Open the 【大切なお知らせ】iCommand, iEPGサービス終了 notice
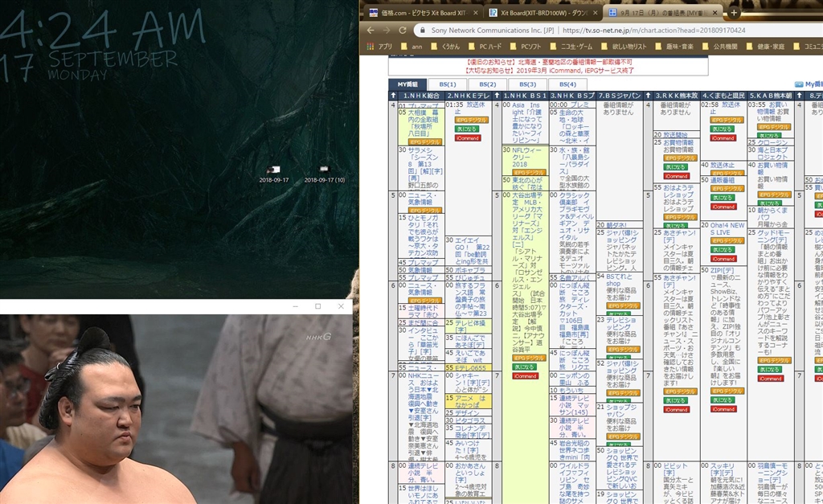 [x=549, y=71]
